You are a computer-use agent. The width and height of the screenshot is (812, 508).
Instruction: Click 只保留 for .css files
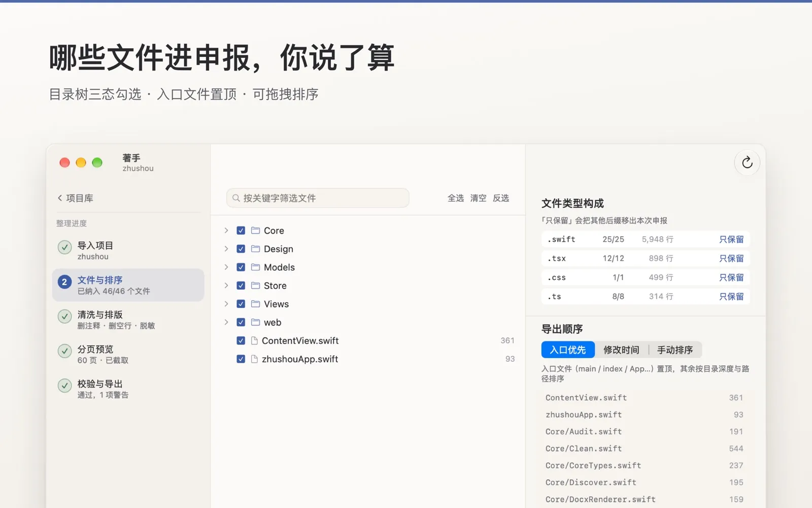[731, 277]
